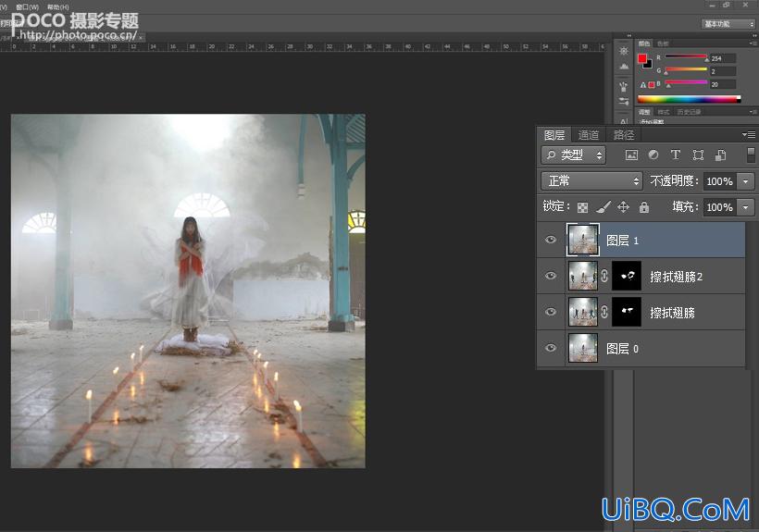The image size is (759, 532).
Task: Click the type layer filter icon
Action: (x=676, y=155)
